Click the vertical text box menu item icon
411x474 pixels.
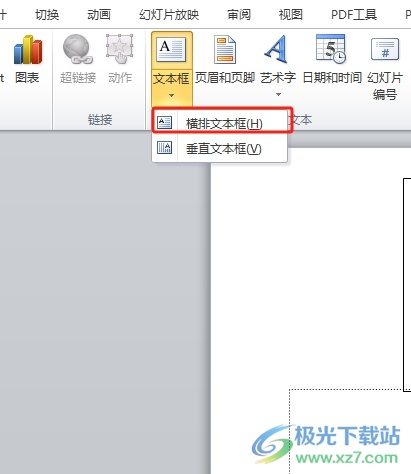point(164,147)
